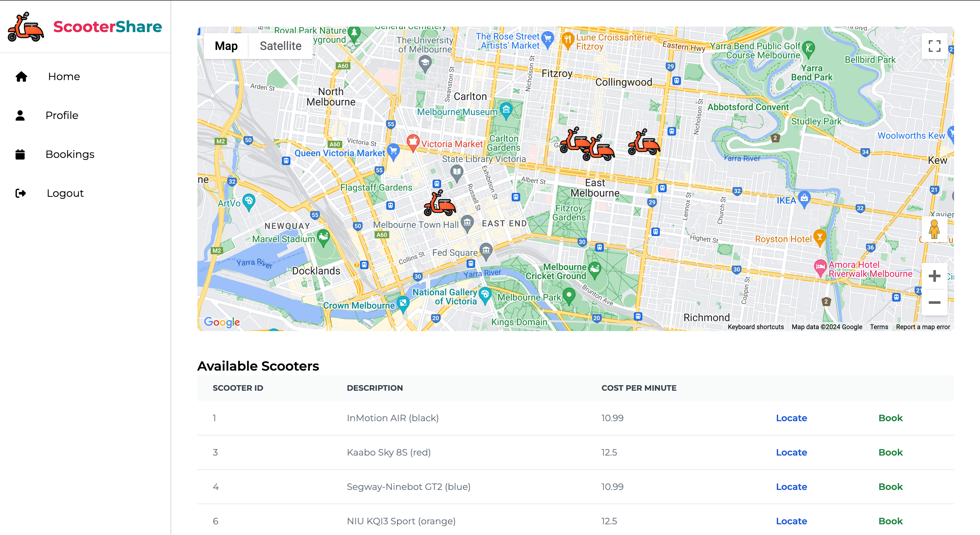Click the Logout arrow icon
The height and width of the screenshot is (535, 980).
20,193
